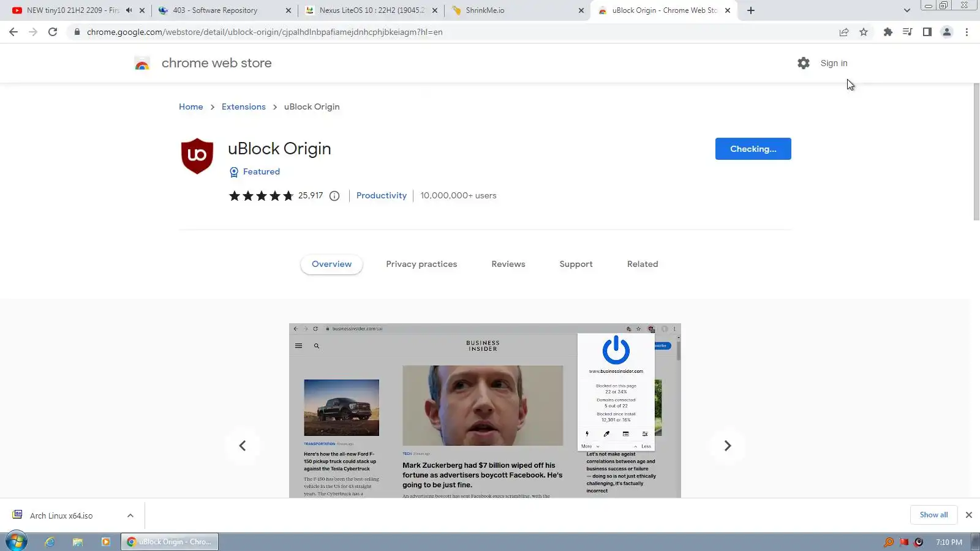The image size is (980, 551).
Task: Switch to the ShrinkMe.io tab
Action: click(484, 10)
